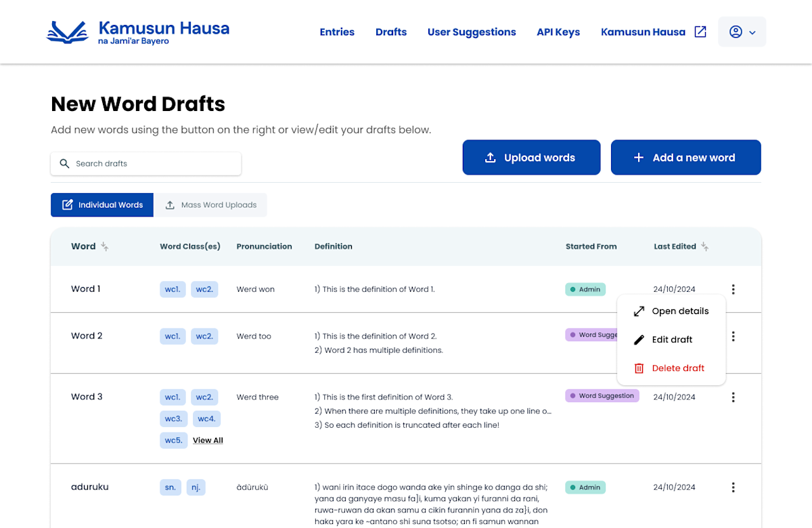Select Edit draft from the context menu

672,339
